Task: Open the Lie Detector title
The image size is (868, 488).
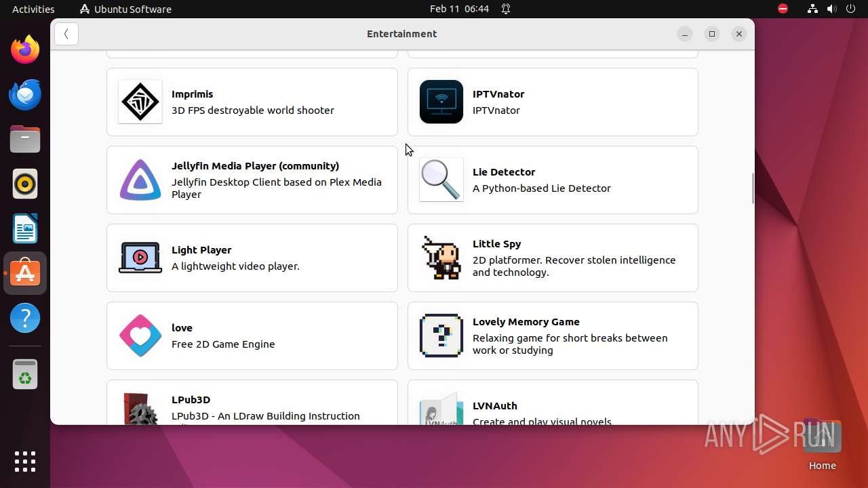Action: [504, 172]
